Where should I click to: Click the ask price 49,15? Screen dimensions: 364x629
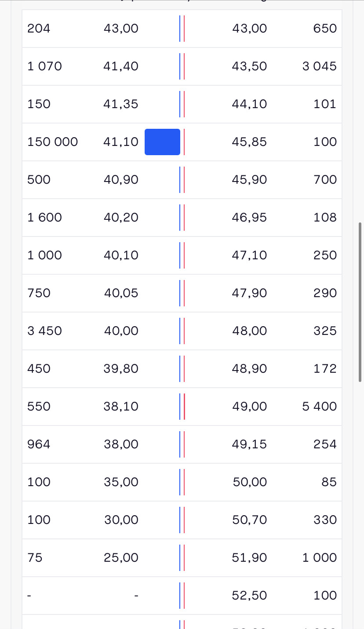tap(249, 444)
